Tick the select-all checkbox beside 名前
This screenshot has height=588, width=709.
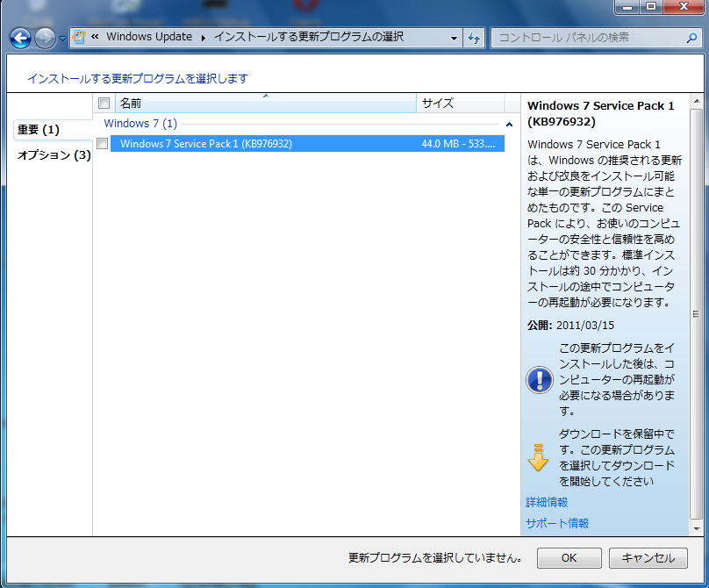coord(104,104)
